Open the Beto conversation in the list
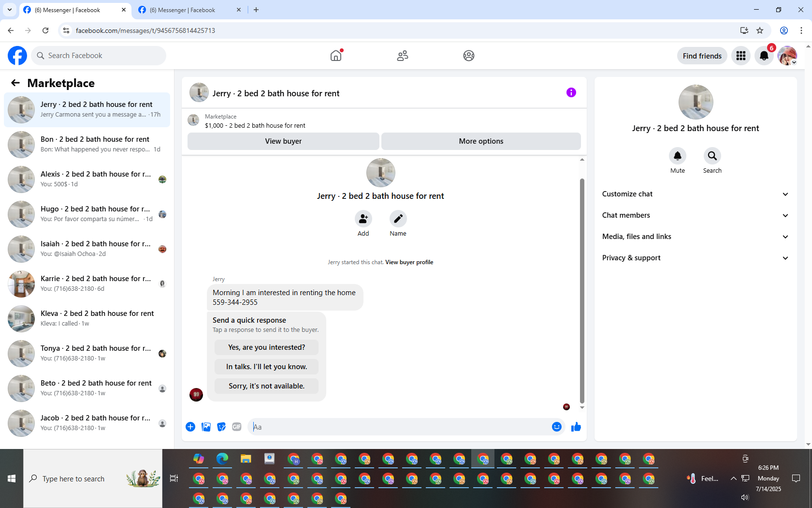Image resolution: width=812 pixels, height=508 pixels. pos(87,388)
